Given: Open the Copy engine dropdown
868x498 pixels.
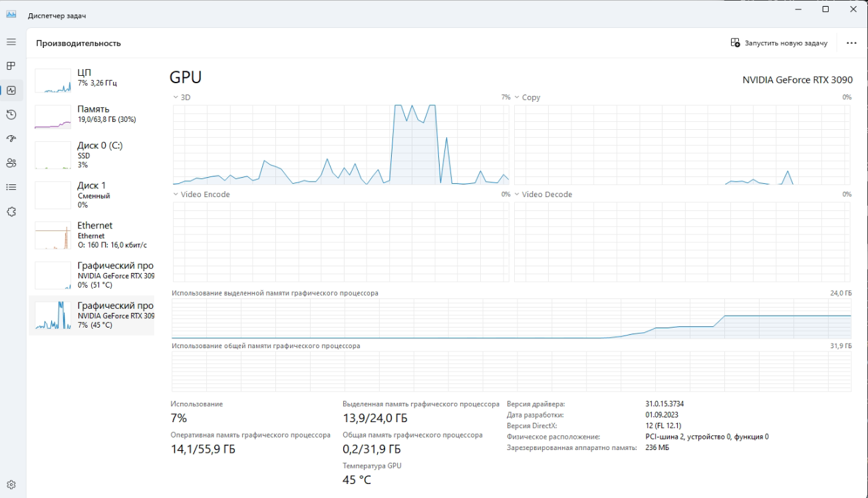Looking at the screenshot, I should [517, 97].
